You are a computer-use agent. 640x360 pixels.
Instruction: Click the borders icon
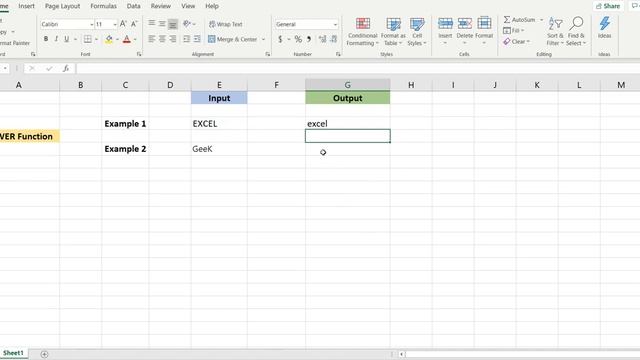pyautogui.click(x=87, y=39)
